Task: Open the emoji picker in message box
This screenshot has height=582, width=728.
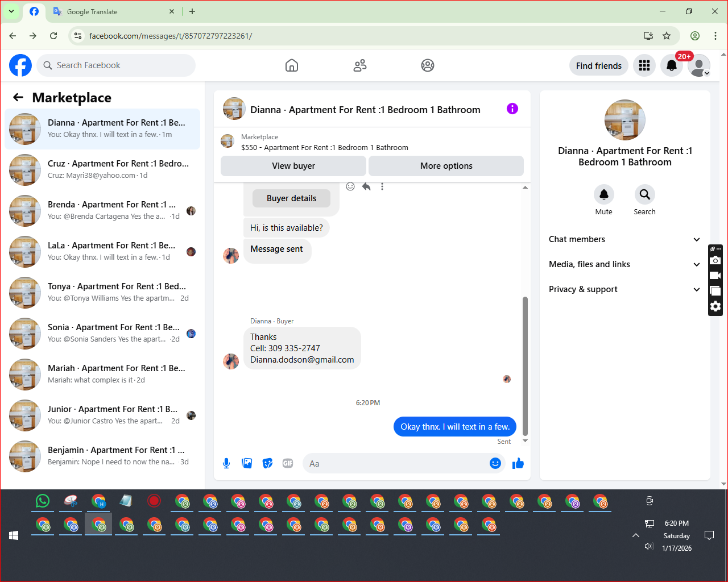Action: [495, 463]
